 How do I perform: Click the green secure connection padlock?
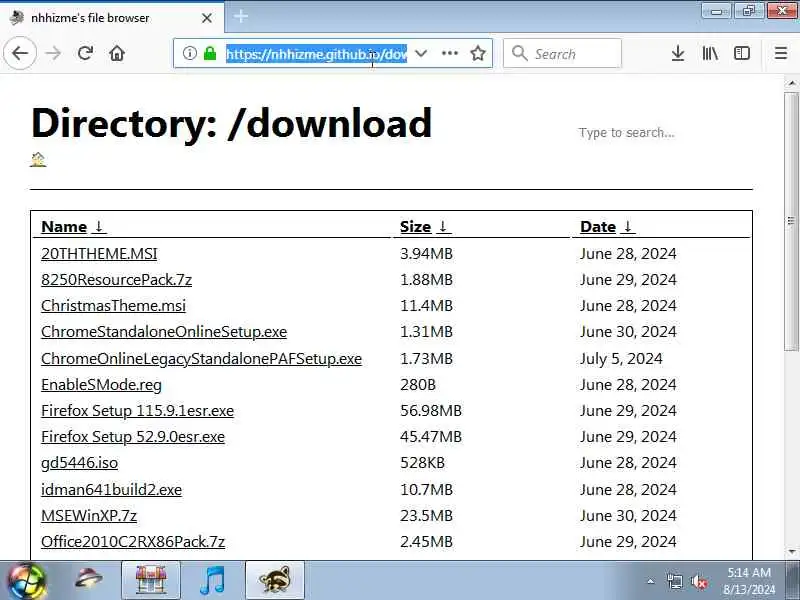click(210, 53)
